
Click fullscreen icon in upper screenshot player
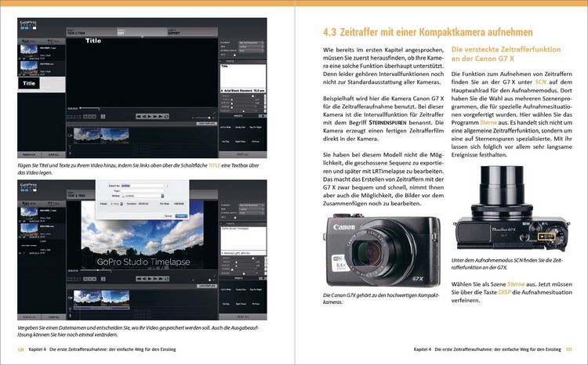point(215,113)
